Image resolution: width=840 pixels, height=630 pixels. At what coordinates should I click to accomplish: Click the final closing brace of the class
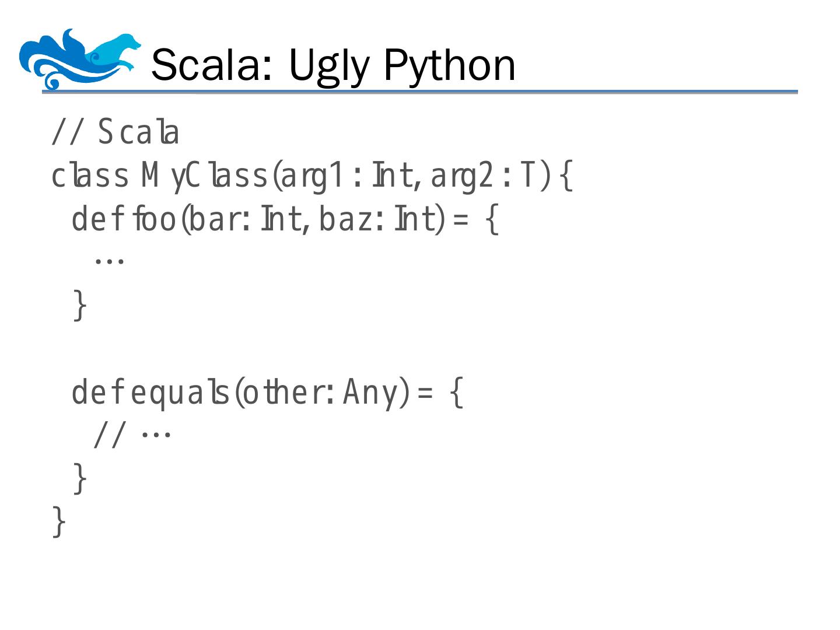tap(59, 521)
